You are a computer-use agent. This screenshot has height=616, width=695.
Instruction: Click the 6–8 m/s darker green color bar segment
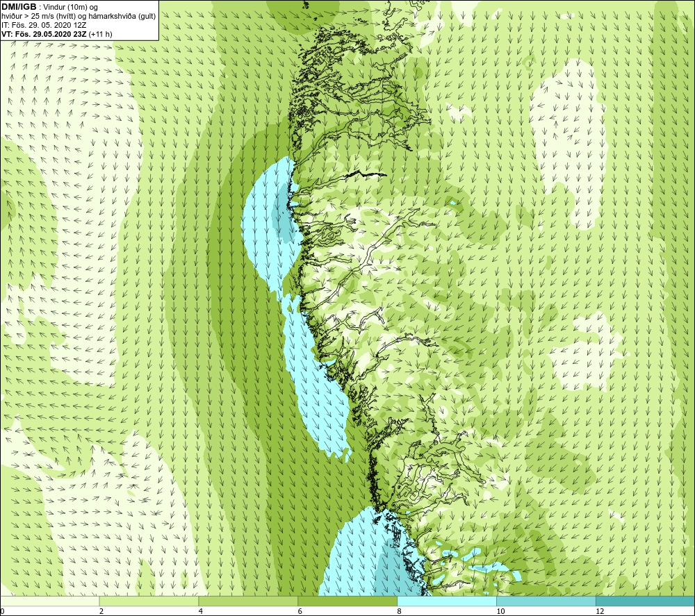click(x=347, y=601)
